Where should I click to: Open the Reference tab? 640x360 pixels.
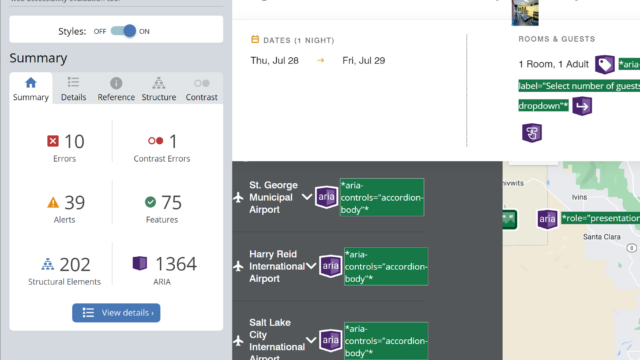click(116, 89)
